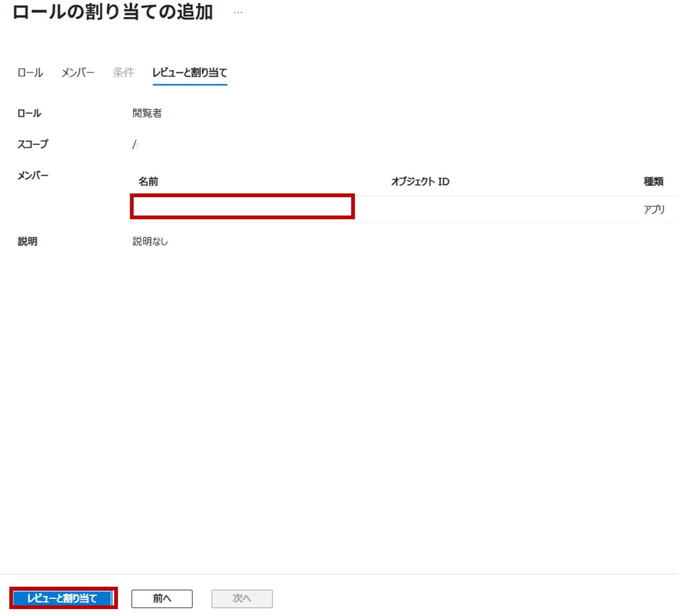Screen dimensions: 684x616
Task: Click the 閲覧者 role value
Action: 147,113
